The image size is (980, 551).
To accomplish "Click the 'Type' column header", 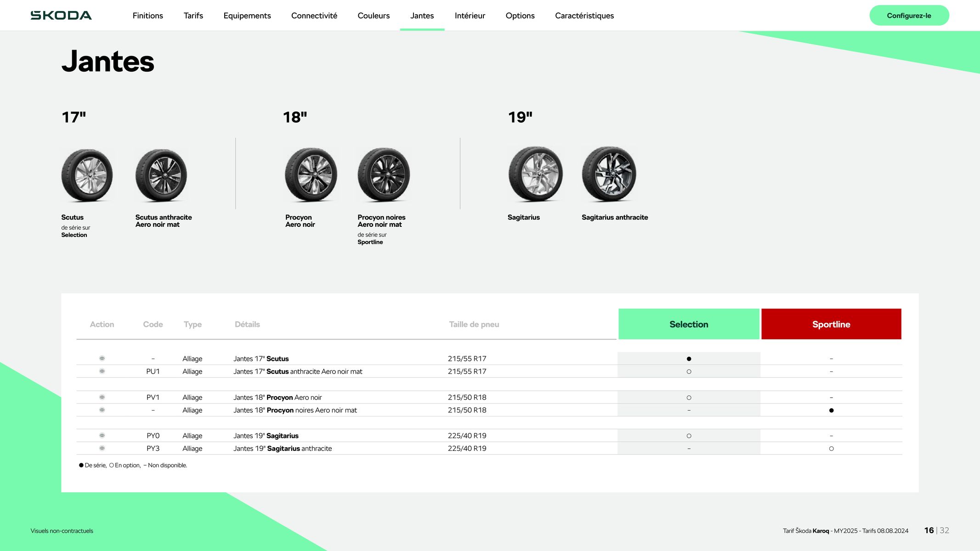I will tap(193, 325).
